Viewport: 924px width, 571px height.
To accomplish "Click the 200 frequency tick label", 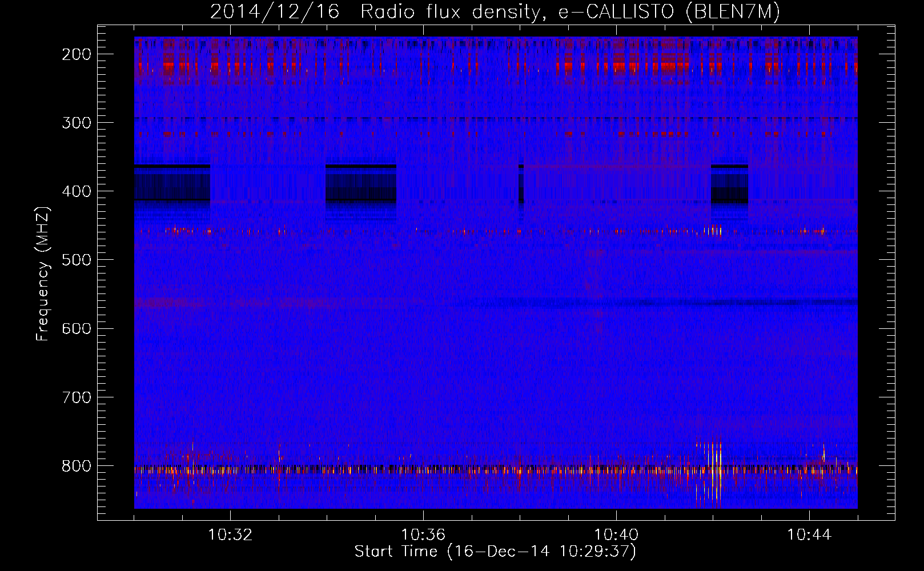I will [x=76, y=54].
